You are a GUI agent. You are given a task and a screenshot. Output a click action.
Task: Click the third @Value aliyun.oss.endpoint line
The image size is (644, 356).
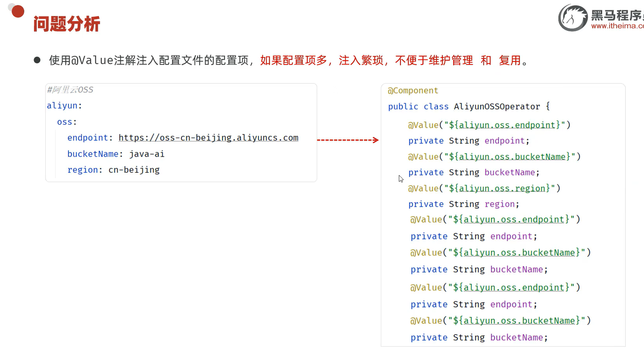coord(495,288)
